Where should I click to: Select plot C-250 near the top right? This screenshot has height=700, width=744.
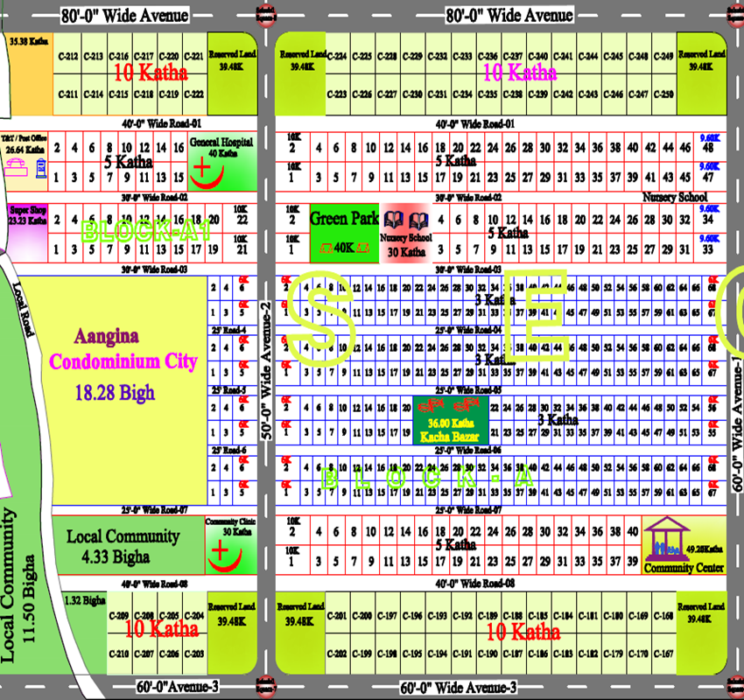click(667, 94)
